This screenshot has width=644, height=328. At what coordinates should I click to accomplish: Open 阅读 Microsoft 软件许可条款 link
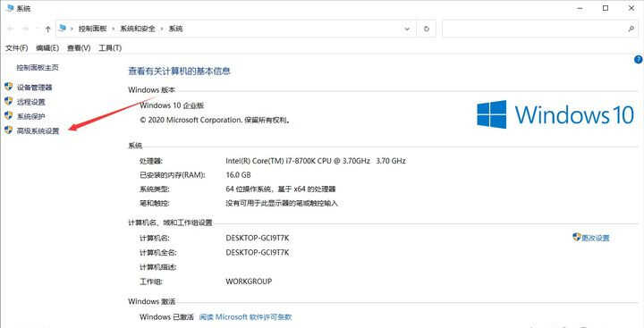tap(246, 317)
